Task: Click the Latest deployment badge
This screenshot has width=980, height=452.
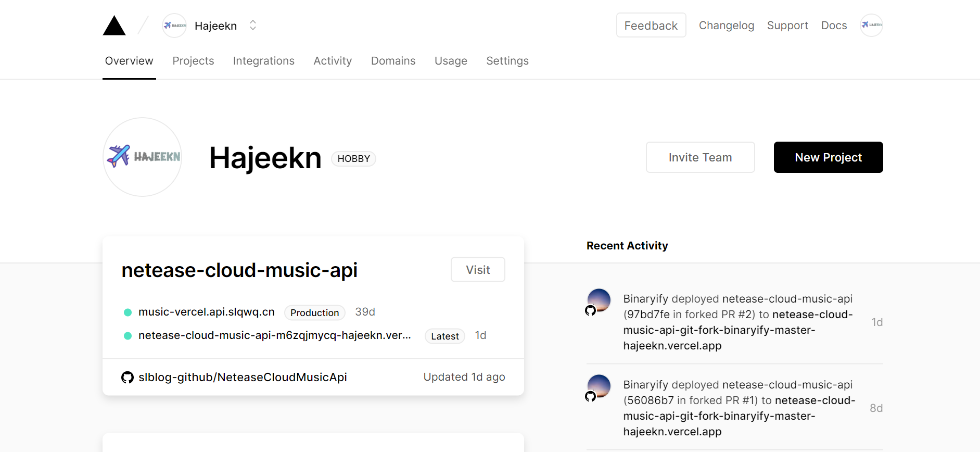Action: point(444,336)
